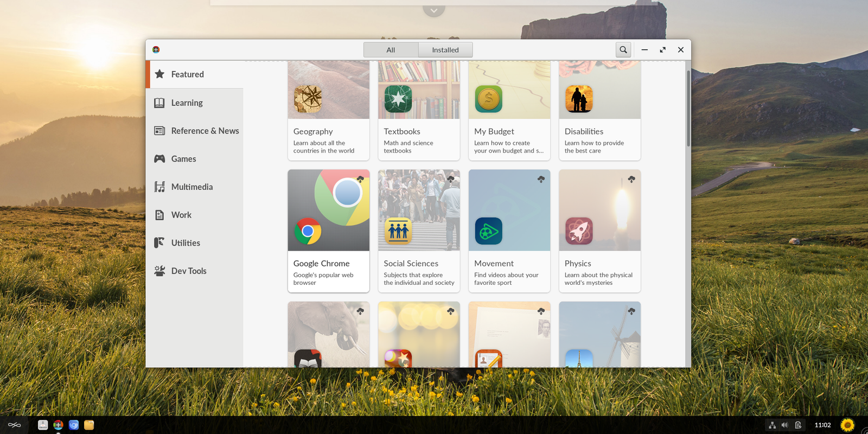Switch to the Installed apps view
Screen dimensions: 868x434
[445, 50]
